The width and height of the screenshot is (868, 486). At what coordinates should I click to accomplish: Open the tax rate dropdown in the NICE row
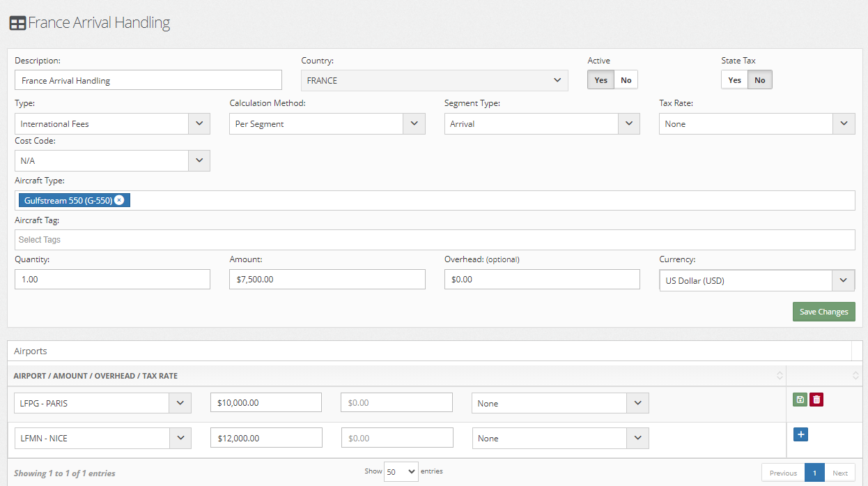pyautogui.click(x=560, y=438)
